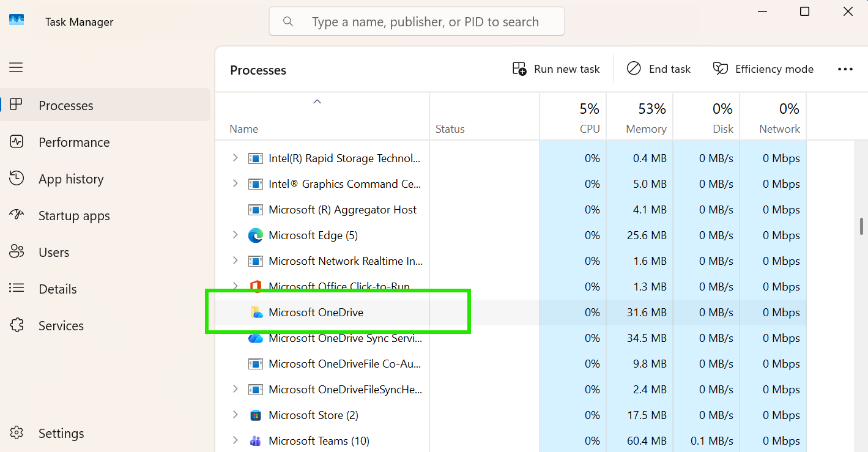Open the Users page
The width and height of the screenshot is (868, 452).
point(105,252)
